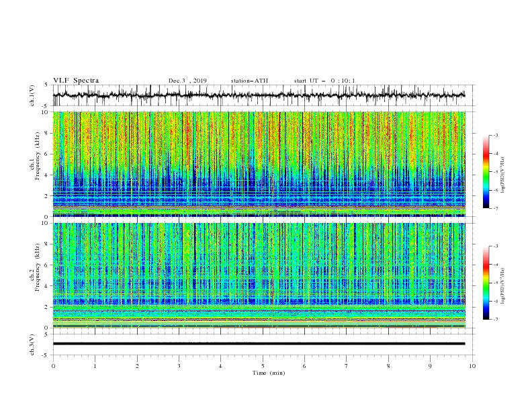532x411 pixels.
Task: Click the ch.2 colorbar "-5" tick label
Action: click(496, 283)
